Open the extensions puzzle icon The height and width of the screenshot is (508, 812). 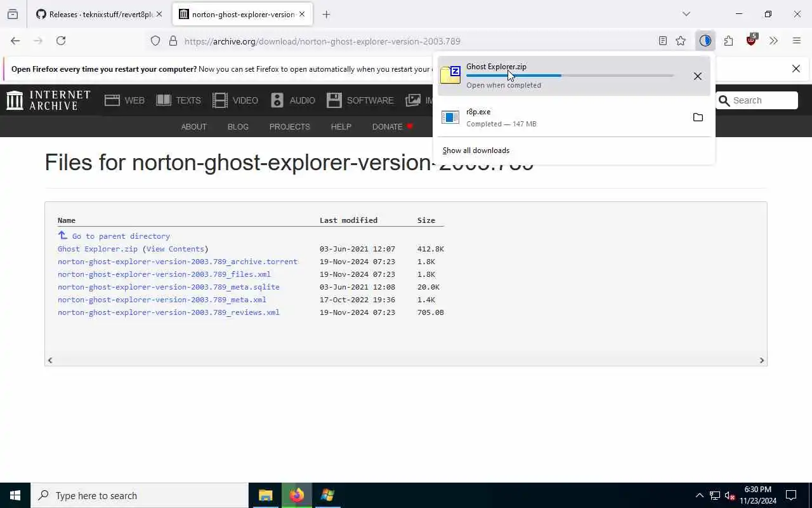pos(728,41)
